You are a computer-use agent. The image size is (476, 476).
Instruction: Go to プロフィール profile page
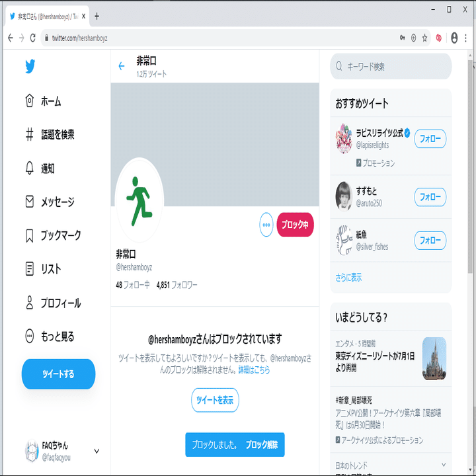pyautogui.click(x=53, y=303)
